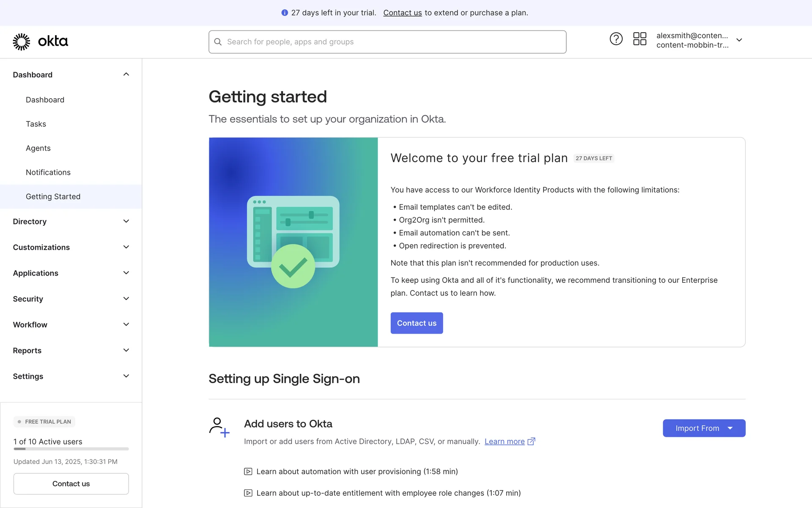Expand the Security sidebar section
The width and height of the screenshot is (812, 508).
click(x=126, y=299)
